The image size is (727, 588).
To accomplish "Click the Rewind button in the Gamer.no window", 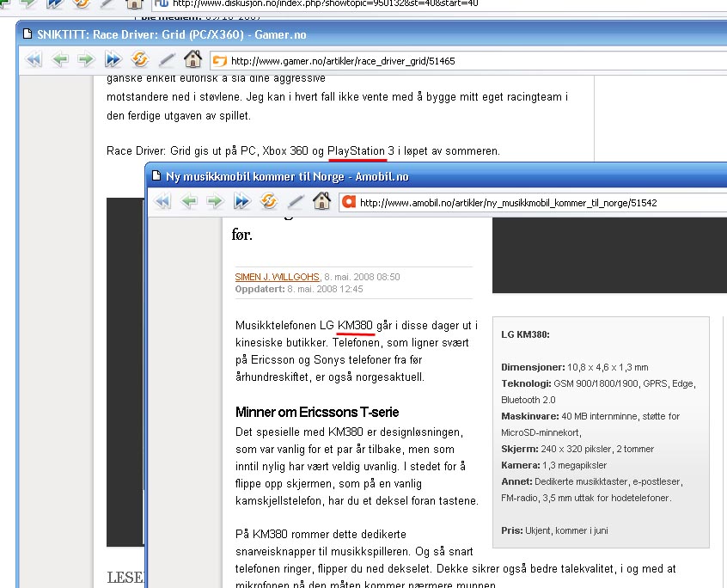I will (34, 60).
